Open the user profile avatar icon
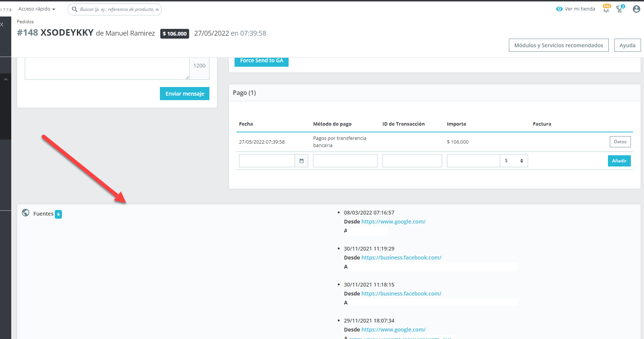The image size is (644, 339). [x=636, y=9]
